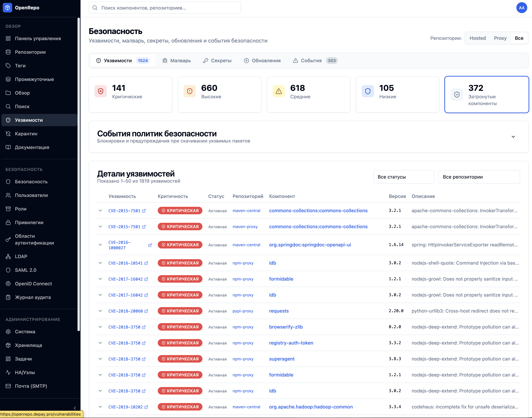This screenshot has height=418, width=532.
Task: Open the Все статусы dropdown
Action: [x=404, y=177]
